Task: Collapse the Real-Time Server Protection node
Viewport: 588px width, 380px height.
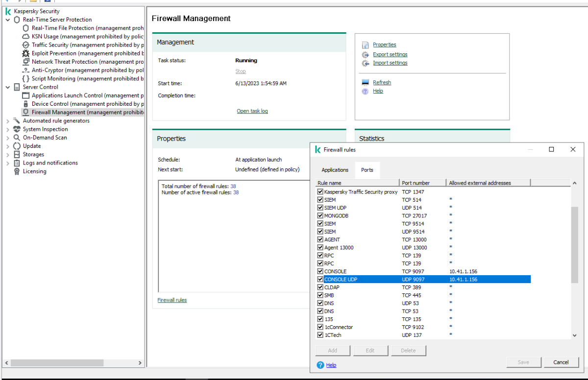Action: 8,20
